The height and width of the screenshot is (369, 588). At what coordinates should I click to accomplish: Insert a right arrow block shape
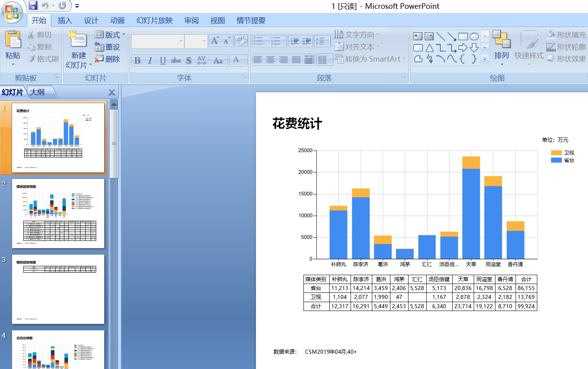pyautogui.click(x=463, y=48)
